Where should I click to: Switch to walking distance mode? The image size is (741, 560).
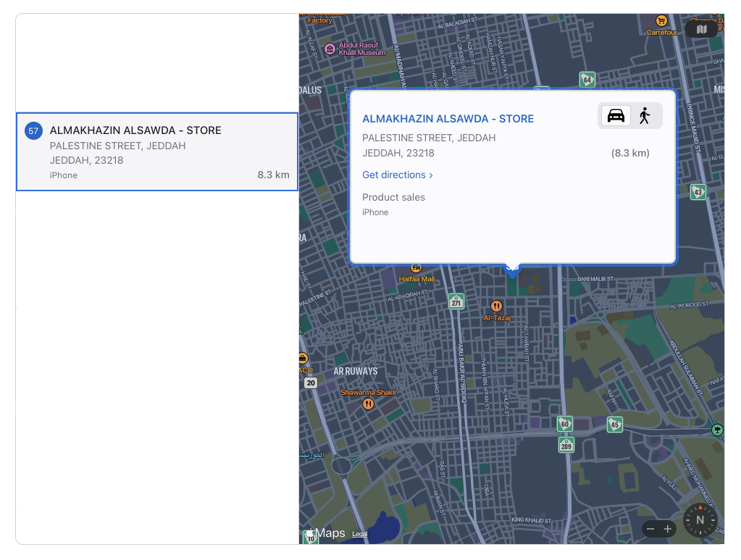(x=645, y=116)
